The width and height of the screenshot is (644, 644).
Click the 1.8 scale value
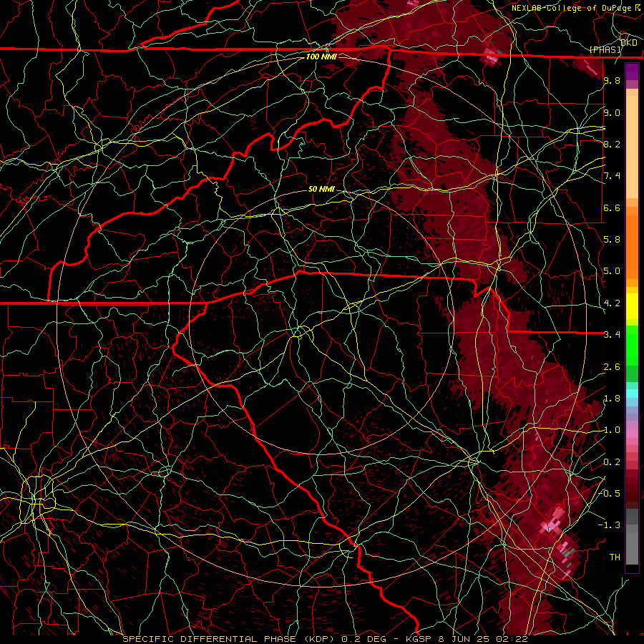tap(612, 399)
